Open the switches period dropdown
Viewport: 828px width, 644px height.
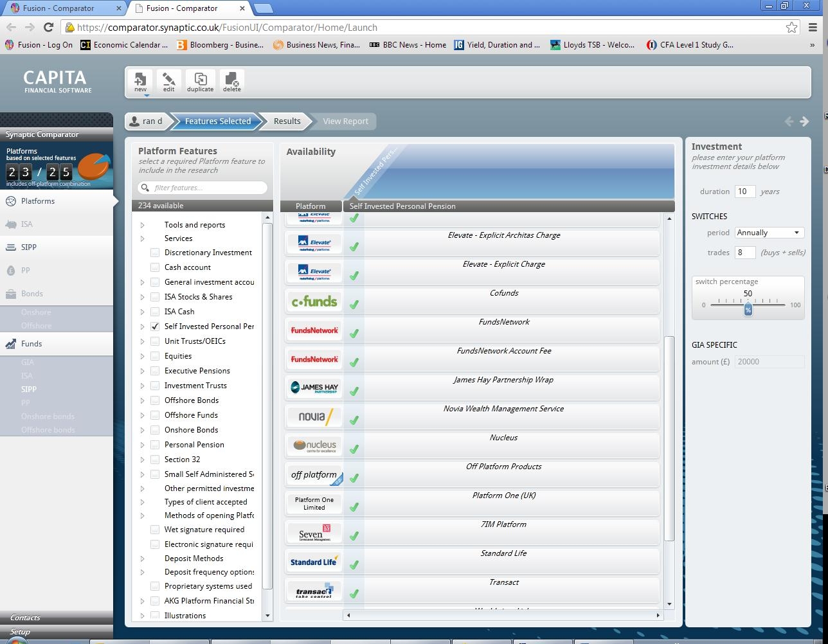[x=769, y=233]
